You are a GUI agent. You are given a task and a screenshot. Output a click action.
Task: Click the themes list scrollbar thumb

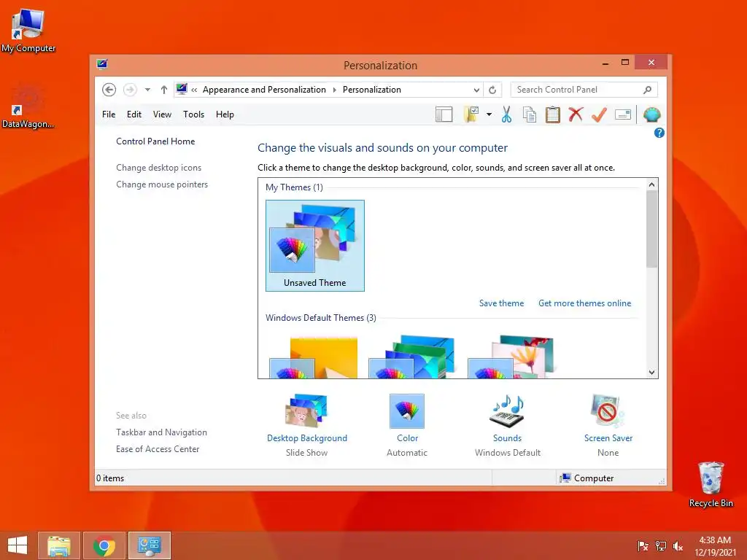pos(651,229)
